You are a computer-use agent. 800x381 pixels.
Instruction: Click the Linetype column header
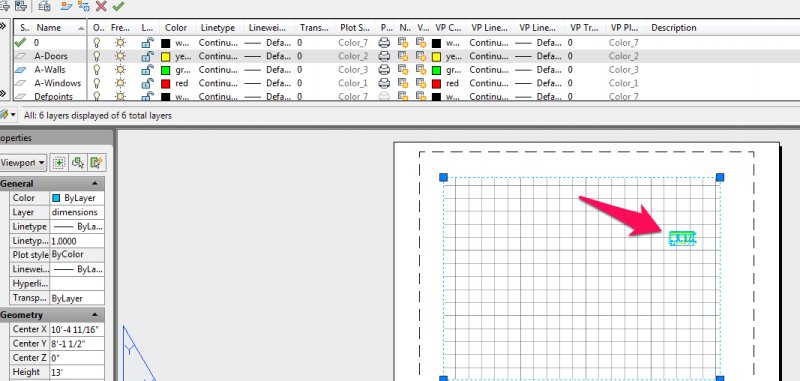click(x=218, y=28)
